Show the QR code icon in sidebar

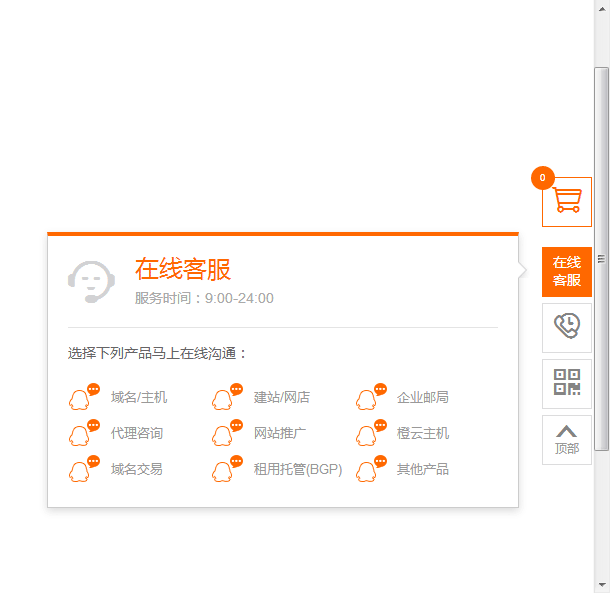(x=567, y=383)
